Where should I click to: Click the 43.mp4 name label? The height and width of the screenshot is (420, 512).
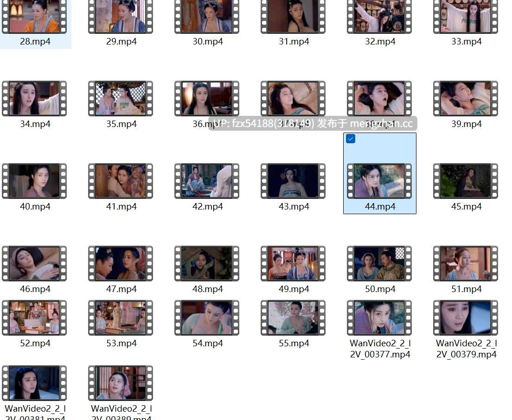(x=294, y=207)
